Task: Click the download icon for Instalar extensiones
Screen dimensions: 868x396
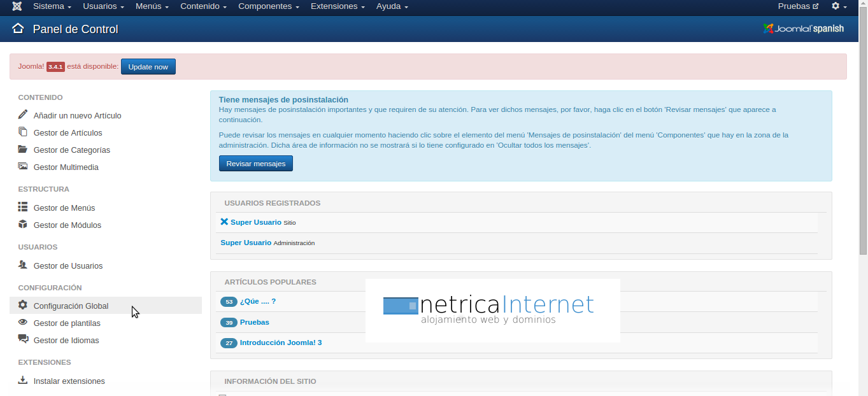Action: click(23, 380)
